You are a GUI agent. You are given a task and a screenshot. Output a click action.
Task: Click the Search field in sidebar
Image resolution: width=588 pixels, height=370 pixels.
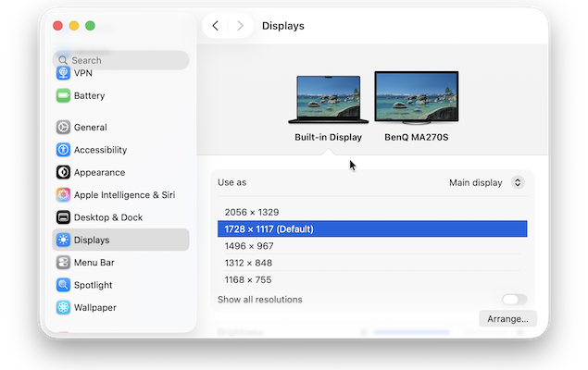coord(120,60)
